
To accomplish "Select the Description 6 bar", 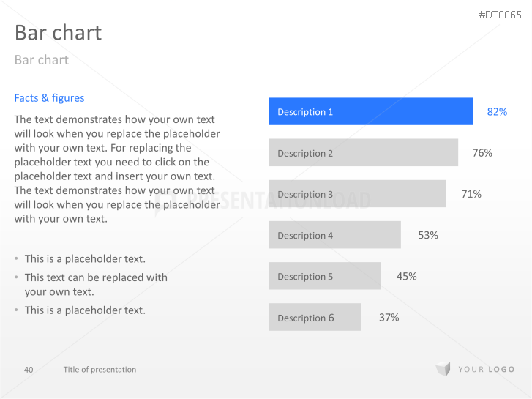I will pos(315,317).
